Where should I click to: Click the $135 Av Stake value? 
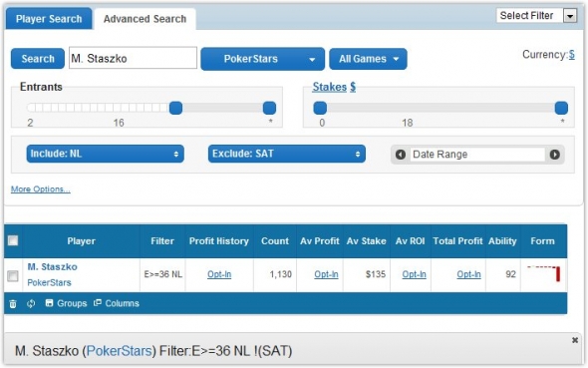[x=376, y=274]
